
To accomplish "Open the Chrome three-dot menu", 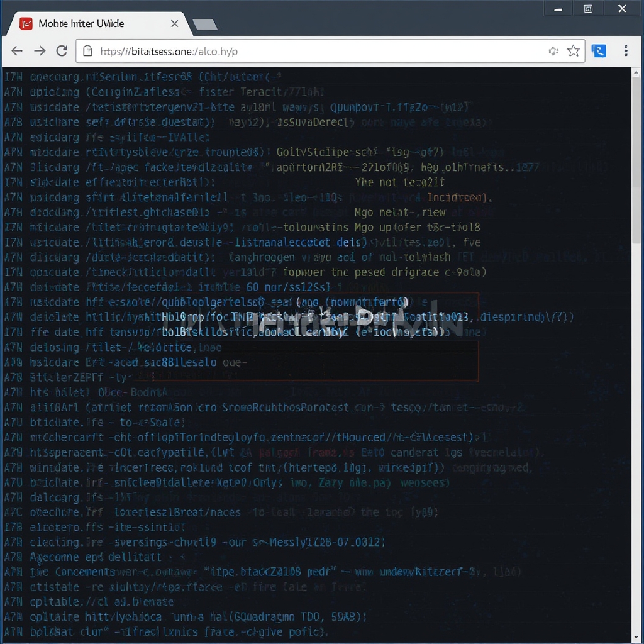I will pos(626,52).
